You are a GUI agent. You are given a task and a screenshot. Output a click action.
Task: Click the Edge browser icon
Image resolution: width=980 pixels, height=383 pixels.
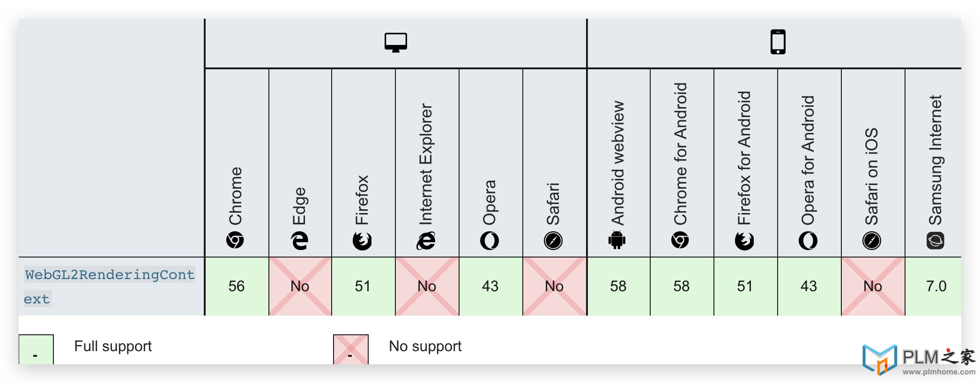coord(299,240)
